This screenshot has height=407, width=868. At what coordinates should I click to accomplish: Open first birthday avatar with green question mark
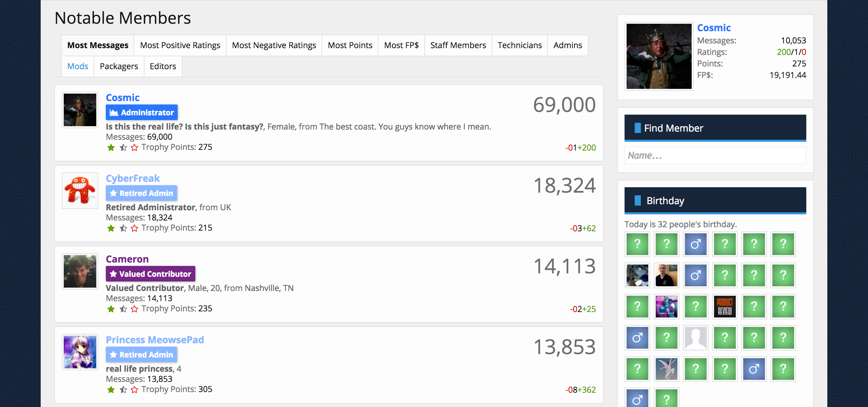tap(637, 244)
